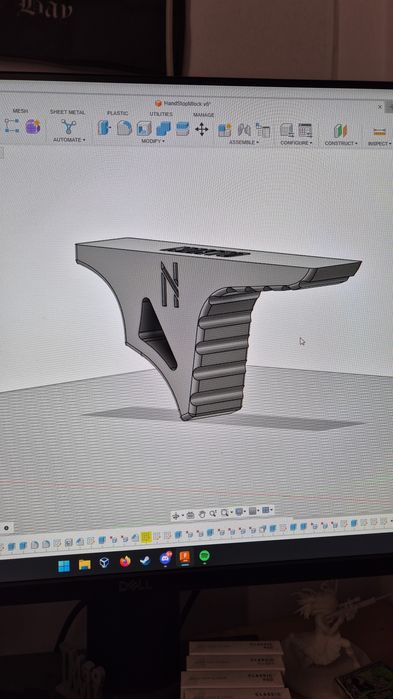The image size is (393, 699).
Task: Open the Plastic tab
Action: pyautogui.click(x=118, y=113)
